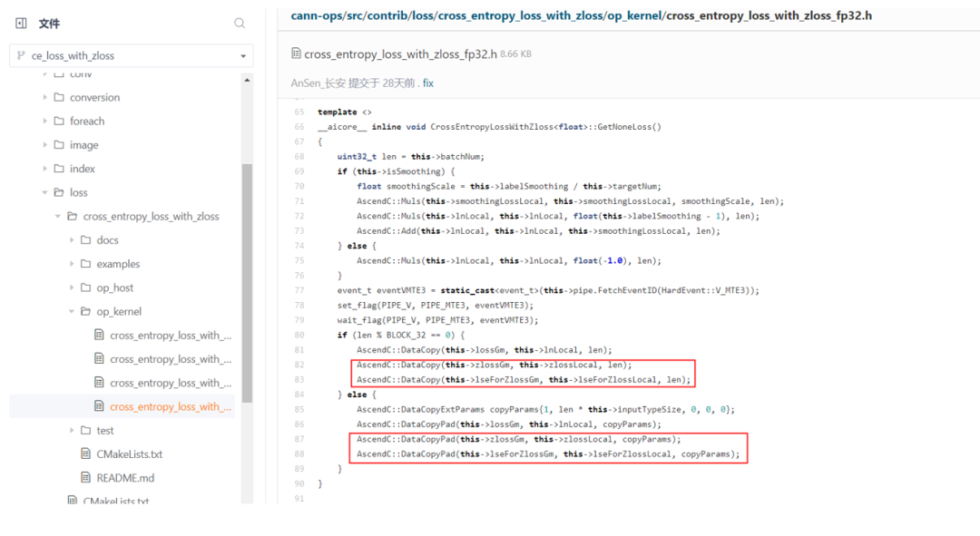Screen dimensions: 980x536
Task: Select the foreach folder label
Action: click(x=87, y=121)
